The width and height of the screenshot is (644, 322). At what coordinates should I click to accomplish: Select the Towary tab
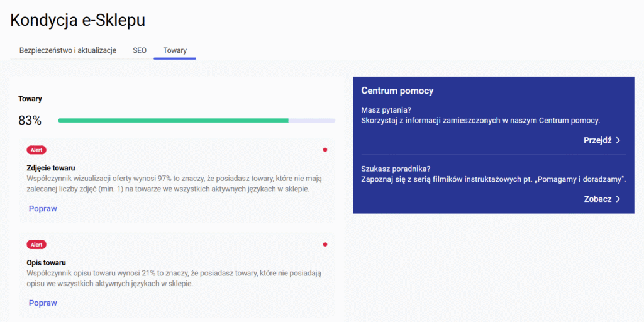(175, 50)
